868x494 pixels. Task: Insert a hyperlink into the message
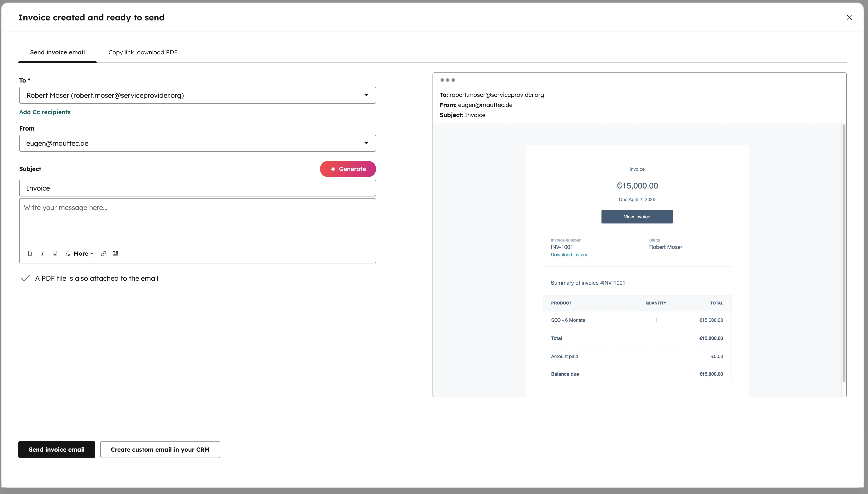coord(103,254)
